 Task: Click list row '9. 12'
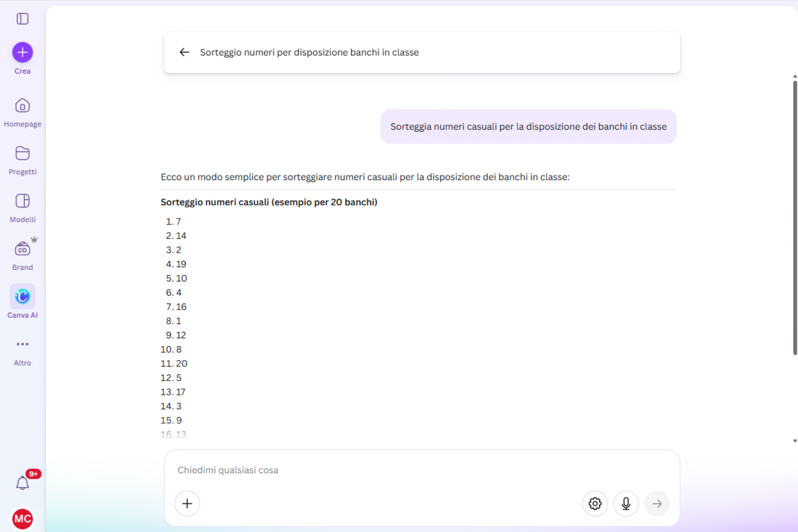[x=176, y=335]
